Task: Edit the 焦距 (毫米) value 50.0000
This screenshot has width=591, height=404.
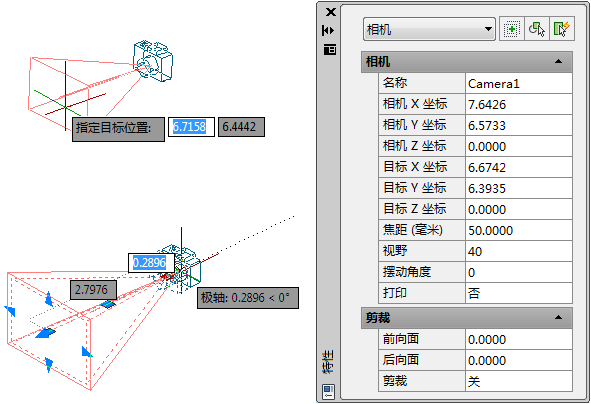Action: pos(519,230)
